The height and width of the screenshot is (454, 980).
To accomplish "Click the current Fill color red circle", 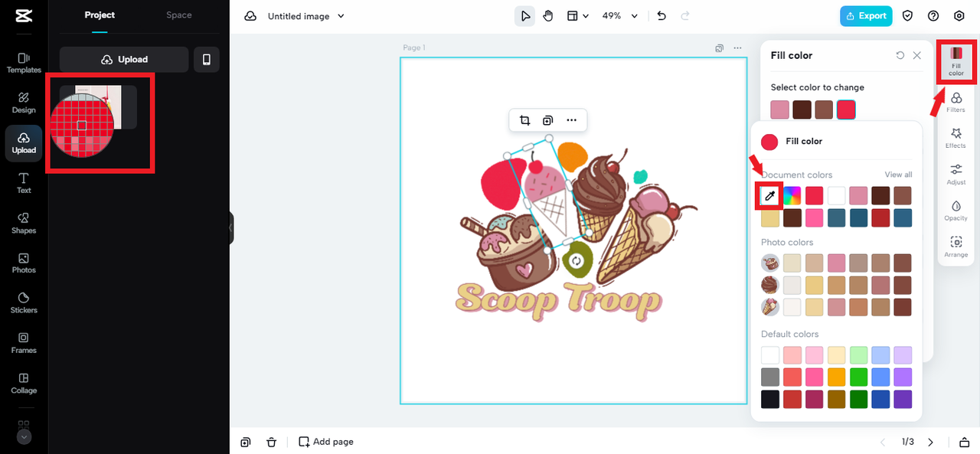I will click(769, 142).
